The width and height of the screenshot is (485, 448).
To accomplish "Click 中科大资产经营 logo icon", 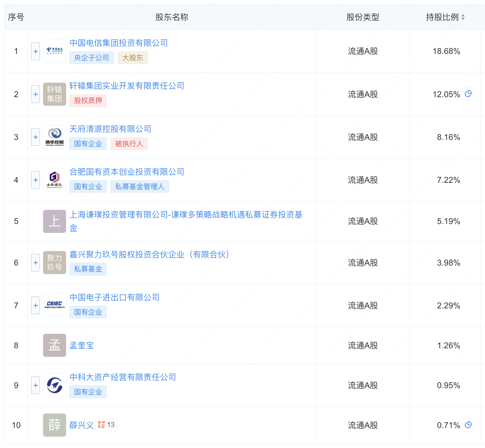I will [x=55, y=385].
